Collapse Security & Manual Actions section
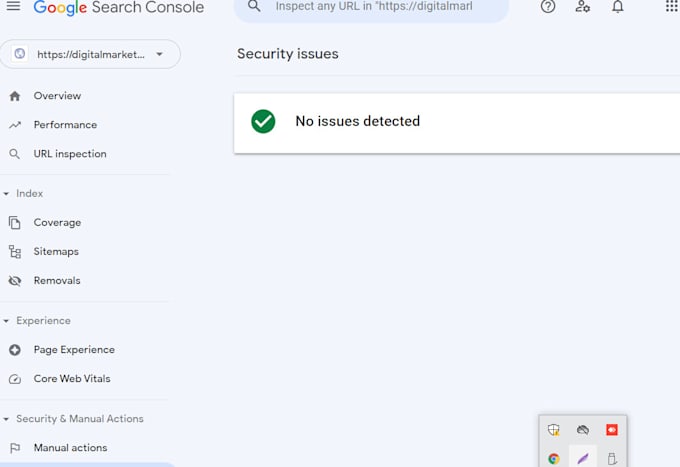Image resolution: width=680 pixels, height=467 pixels. pyautogui.click(x=7, y=419)
